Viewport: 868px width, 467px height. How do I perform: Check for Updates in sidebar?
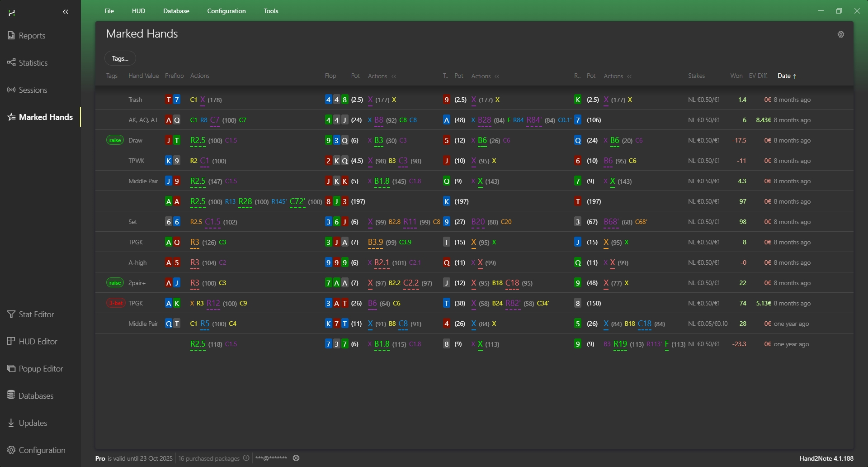tap(33, 423)
